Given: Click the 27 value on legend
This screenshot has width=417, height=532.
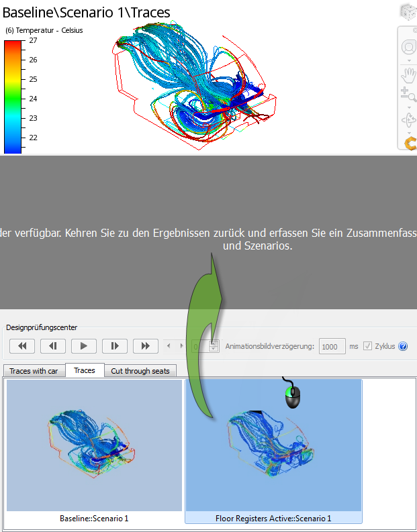Looking at the screenshot, I should click(34, 40).
